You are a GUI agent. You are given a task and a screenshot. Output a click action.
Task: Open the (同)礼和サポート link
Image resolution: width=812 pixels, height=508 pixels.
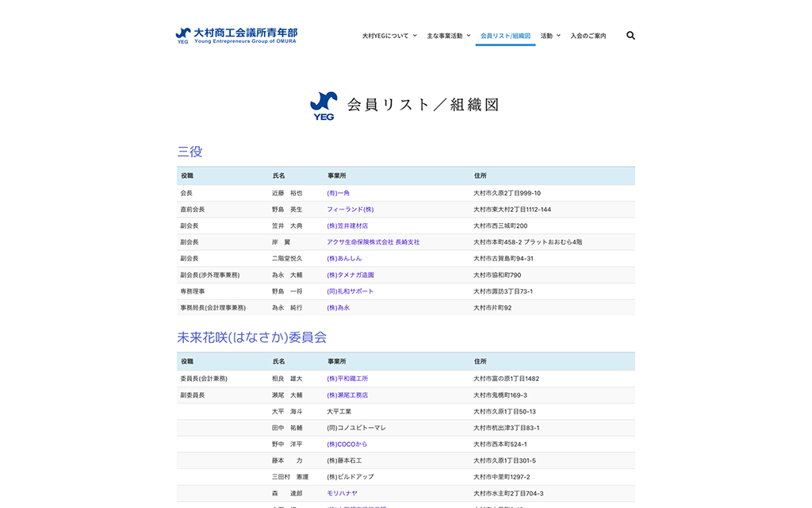click(x=350, y=291)
